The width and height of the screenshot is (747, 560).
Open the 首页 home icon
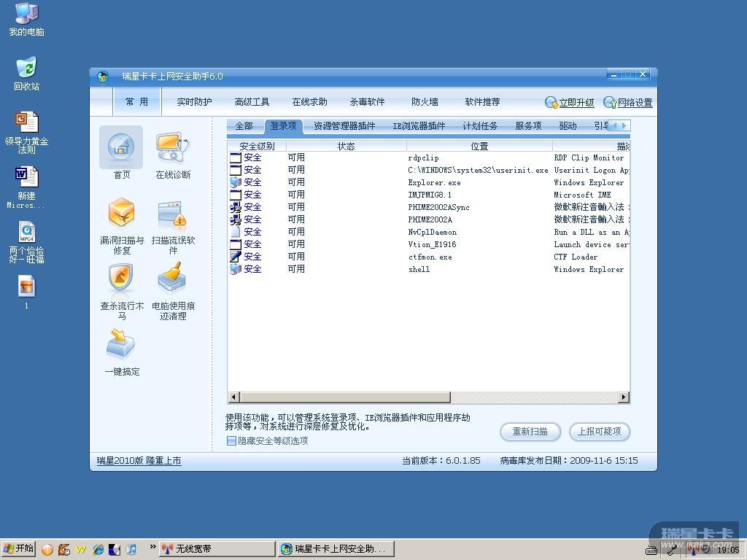121,147
